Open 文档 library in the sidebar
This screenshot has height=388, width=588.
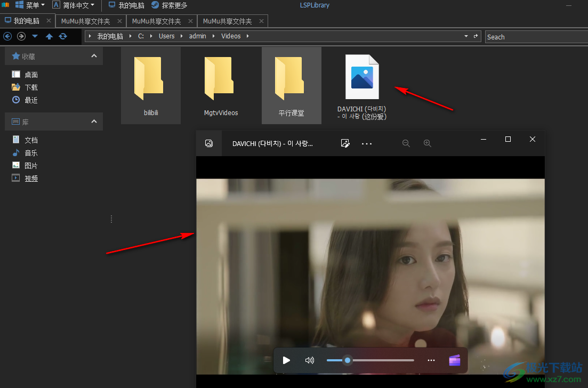pos(25,140)
